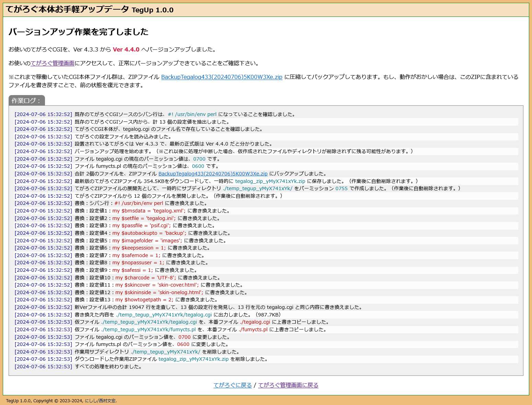The height and width of the screenshot is (405, 532).
Task: Open BackupTegalog433 ZIP link inside work log
Action: point(213,174)
